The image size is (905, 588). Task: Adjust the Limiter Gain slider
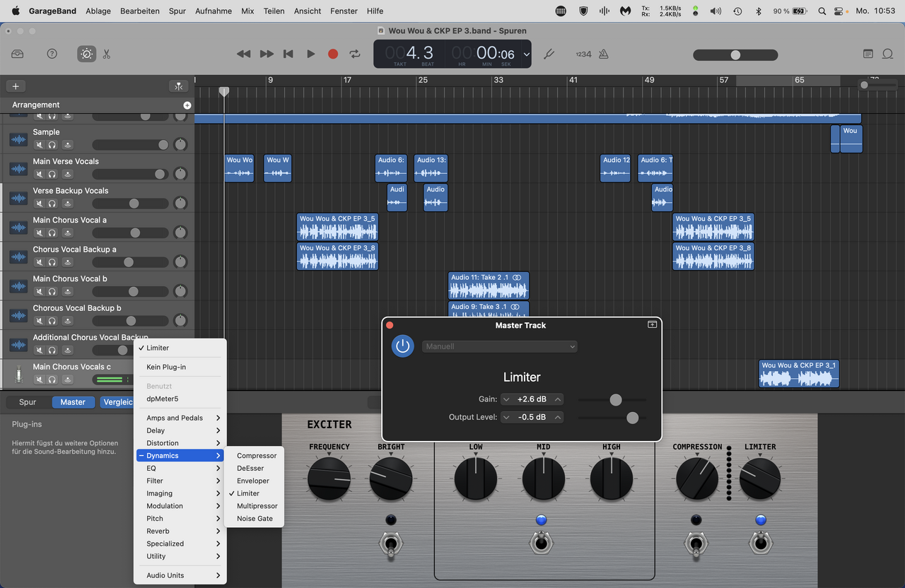(x=616, y=399)
